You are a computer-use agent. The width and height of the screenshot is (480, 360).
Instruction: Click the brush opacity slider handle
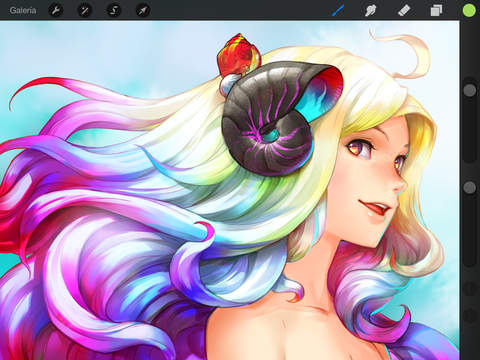pyautogui.click(x=470, y=187)
